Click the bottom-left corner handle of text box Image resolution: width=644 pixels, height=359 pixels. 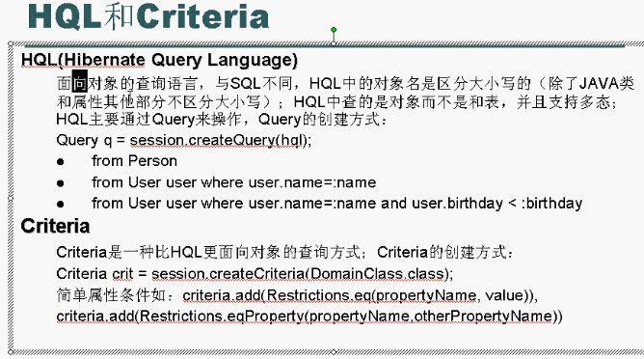tap(11, 352)
